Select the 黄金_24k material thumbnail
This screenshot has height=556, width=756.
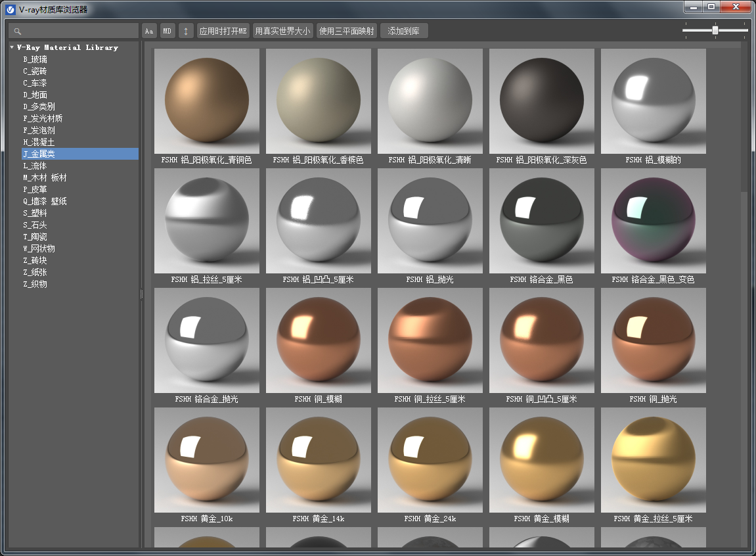pos(430,460)
